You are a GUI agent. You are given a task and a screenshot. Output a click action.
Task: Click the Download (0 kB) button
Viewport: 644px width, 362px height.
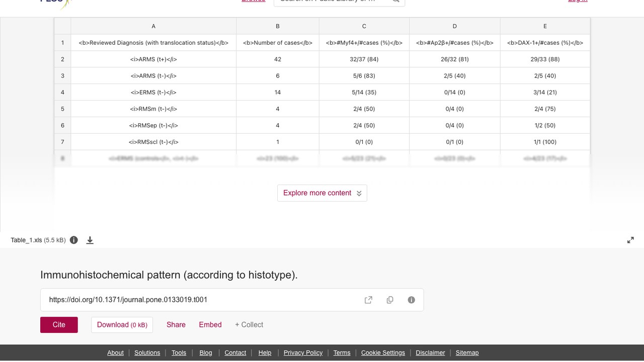pyautogui.click(x=122, y=325)
